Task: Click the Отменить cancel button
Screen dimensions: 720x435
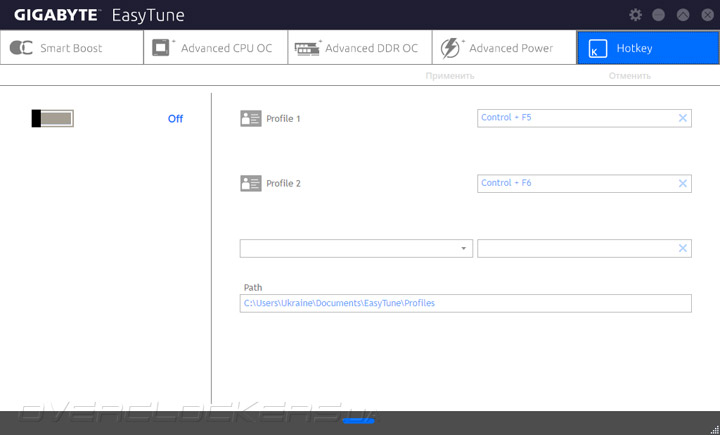Action: 630,76
